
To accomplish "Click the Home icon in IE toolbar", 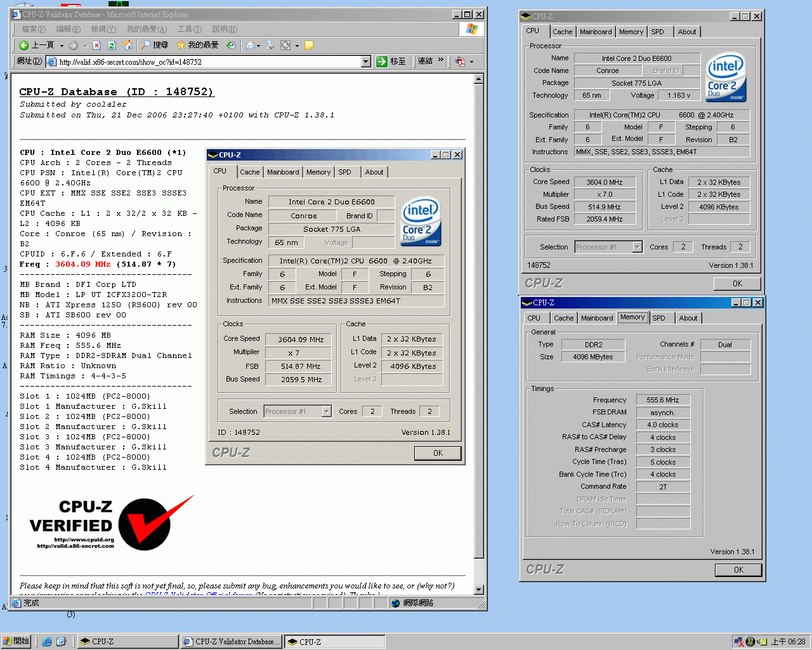I will coord(128,45).
